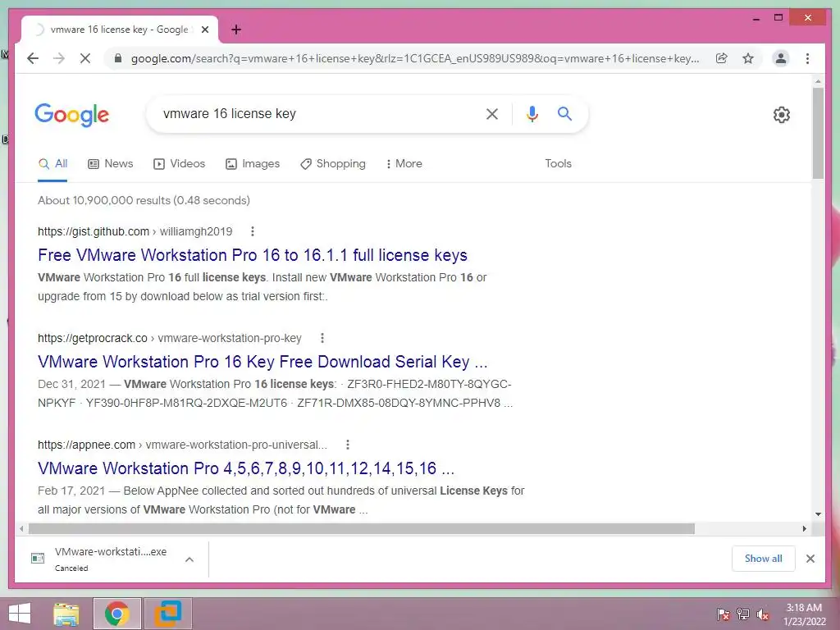Click the getprocrack.co URL breadcrumb
Viewport: 840px width, 630px height.
tap(169, 338)
